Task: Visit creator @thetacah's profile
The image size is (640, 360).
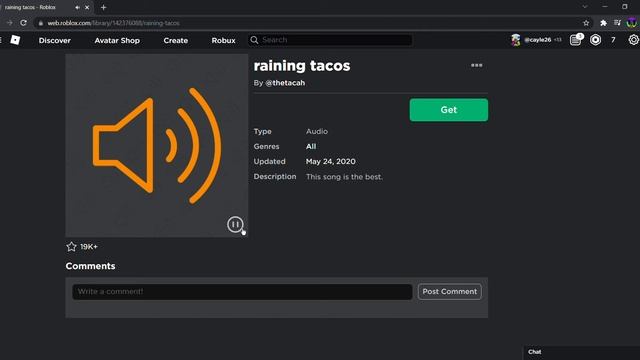Action: tap(285, 83)
